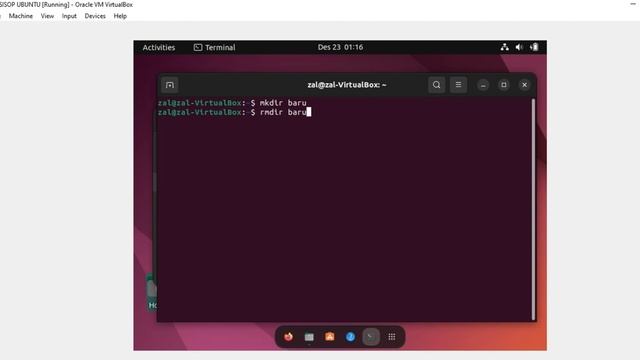Select the Terminal icon in the dock
This screenshot has height=360, width=640.
[371, 337]
